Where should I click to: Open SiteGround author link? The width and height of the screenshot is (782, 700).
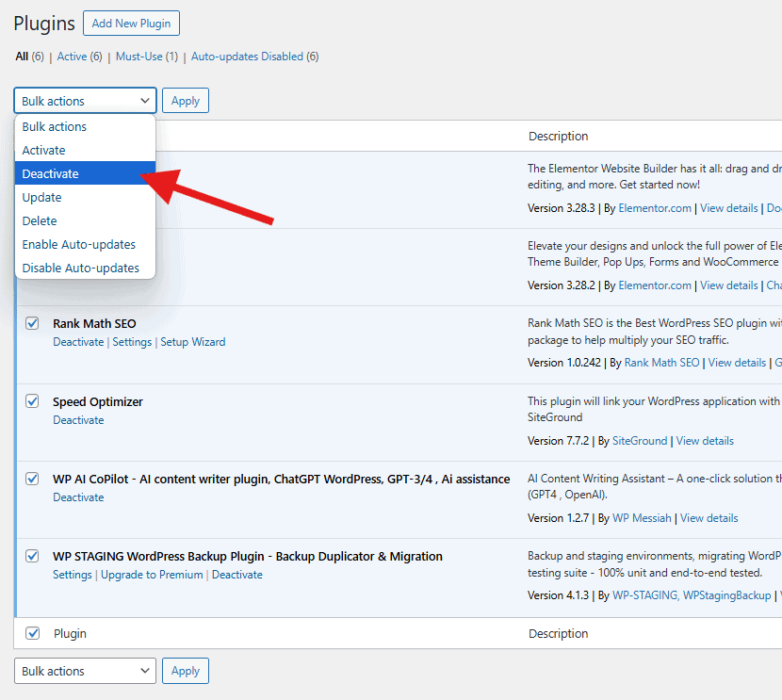pos(640,441)
